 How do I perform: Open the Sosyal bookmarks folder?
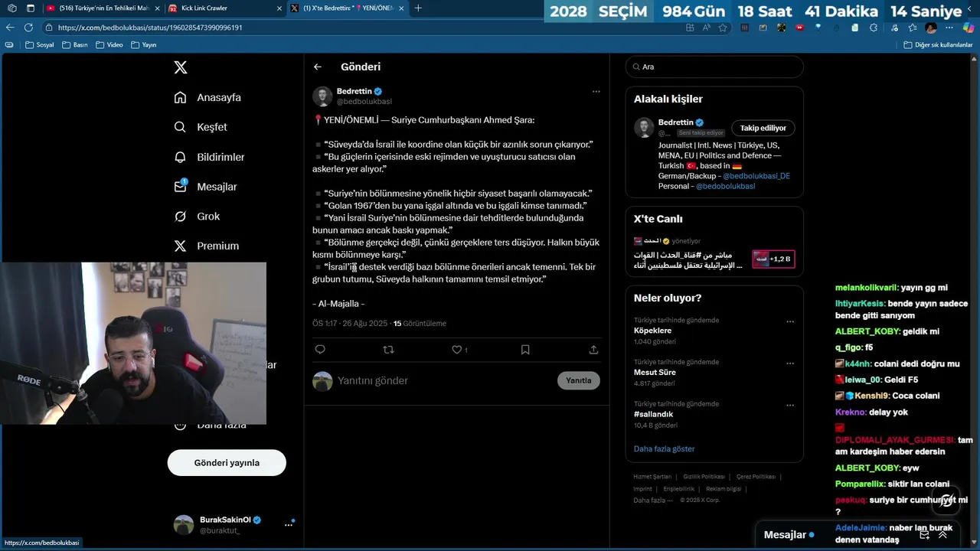40,44
